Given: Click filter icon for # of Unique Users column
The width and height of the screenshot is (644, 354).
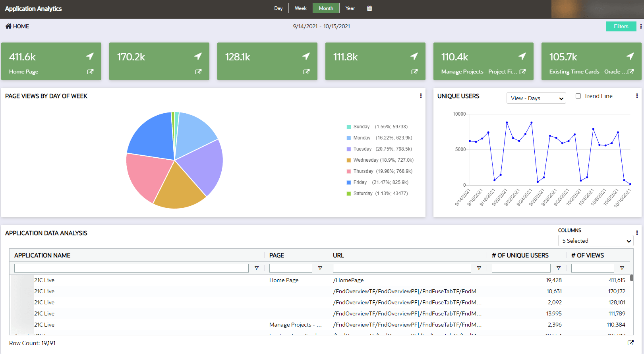Looking at the screenshot, I should [559, 268].
